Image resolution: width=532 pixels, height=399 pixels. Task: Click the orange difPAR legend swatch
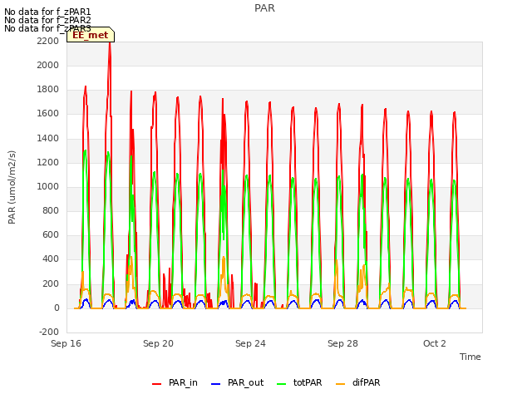tap(340, 384)
